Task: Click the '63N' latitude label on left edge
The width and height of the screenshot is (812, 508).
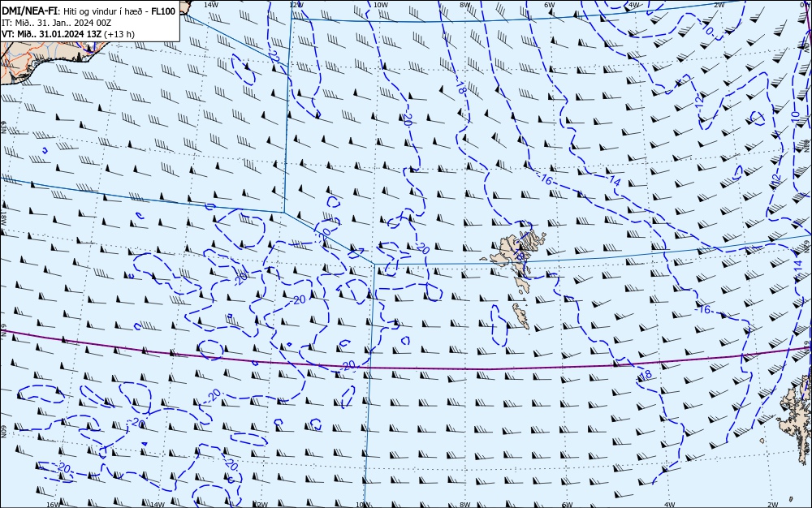Action: pos(3,127)
